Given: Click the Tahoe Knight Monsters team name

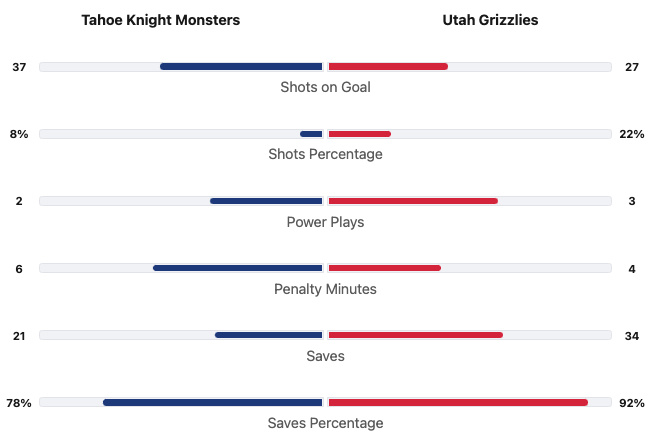Looking at the screenshot, I should pos(160,20).
